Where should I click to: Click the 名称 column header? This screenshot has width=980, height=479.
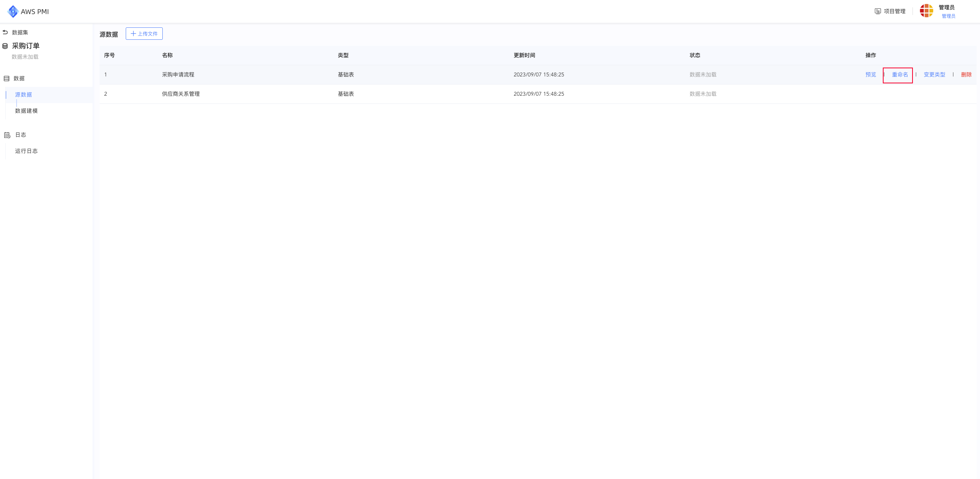tap(167, 55)
